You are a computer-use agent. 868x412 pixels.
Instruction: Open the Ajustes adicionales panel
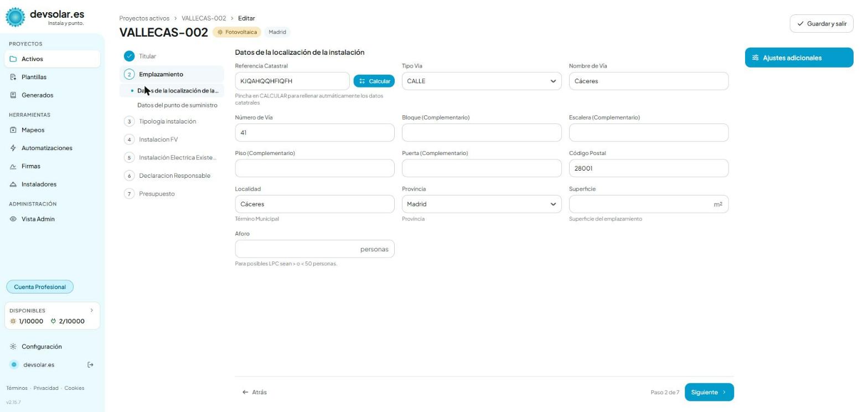(799, 58)
